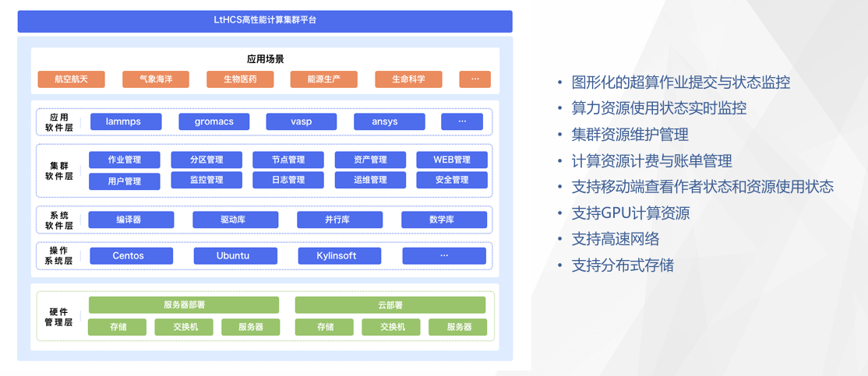Click the ellipsis box in 应用软件层 row
Image resolution: width=868 pixels, height=376 pixels.
pos(462,121)
